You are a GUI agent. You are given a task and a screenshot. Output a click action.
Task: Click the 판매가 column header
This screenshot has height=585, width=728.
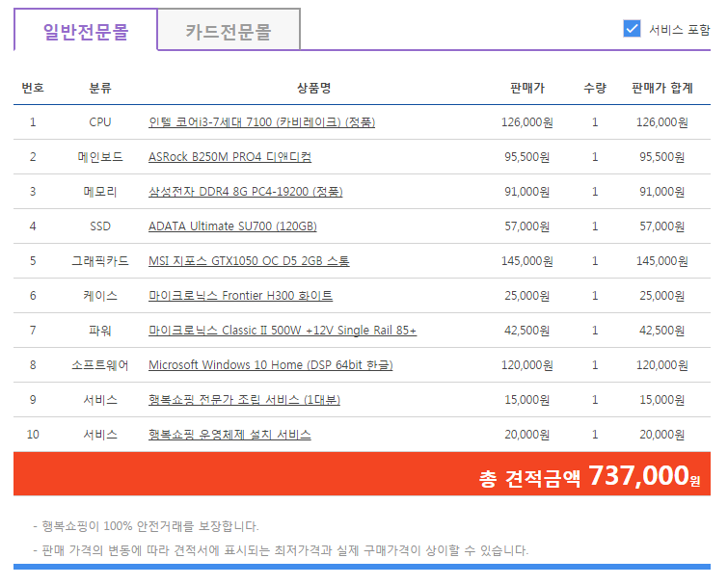(527, 88)
